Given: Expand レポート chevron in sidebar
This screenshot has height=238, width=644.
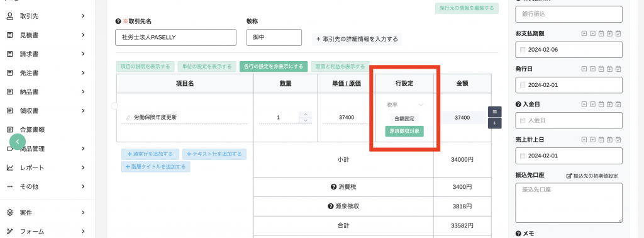Looking at the screenshot, I should (x=83, y=167).
